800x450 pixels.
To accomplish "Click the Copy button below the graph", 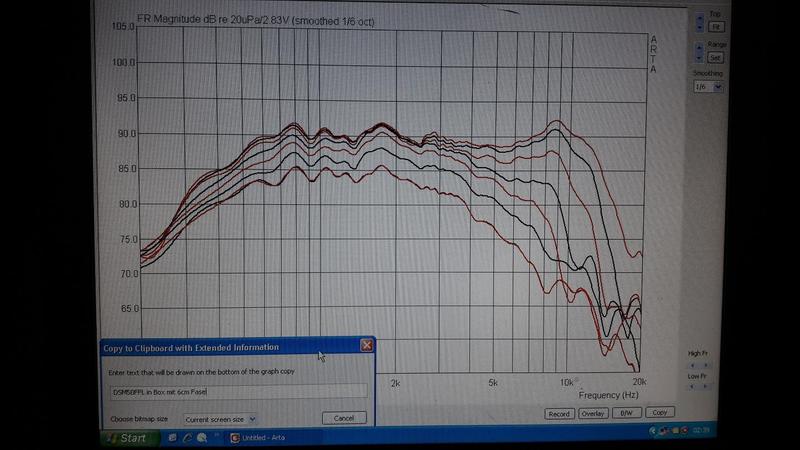I will tap(660, 412).
